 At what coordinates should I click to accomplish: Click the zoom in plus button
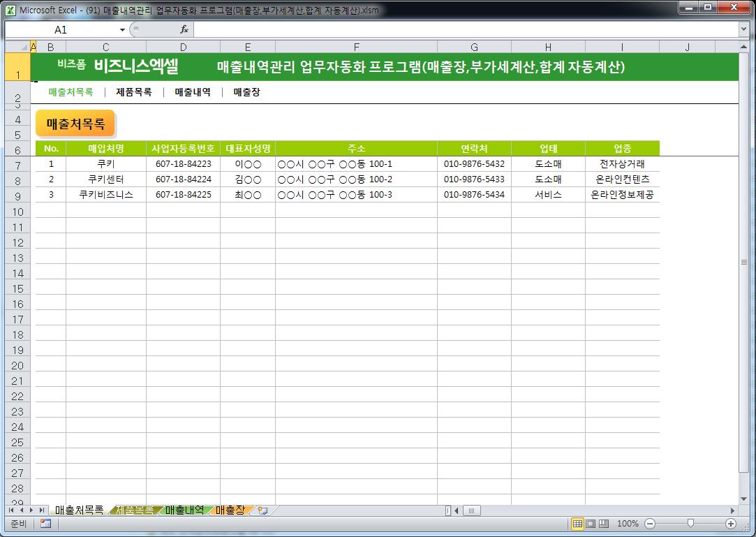pos(731,524)
